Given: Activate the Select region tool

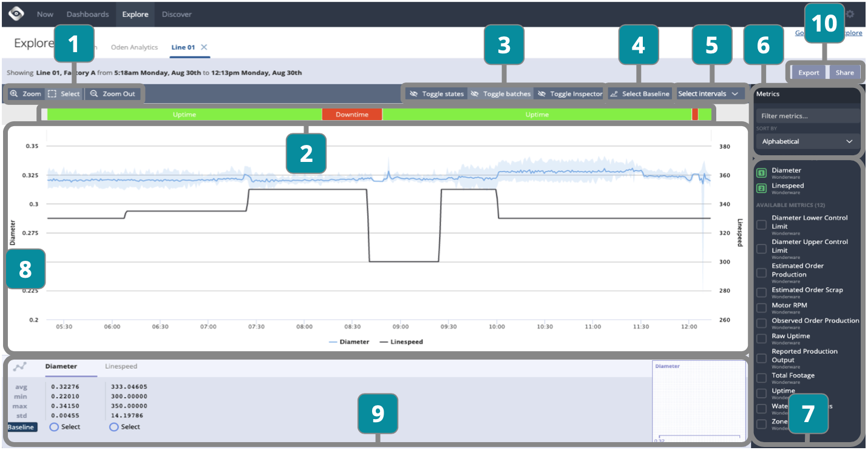Looking at the screenshot, I should point(64,94).
